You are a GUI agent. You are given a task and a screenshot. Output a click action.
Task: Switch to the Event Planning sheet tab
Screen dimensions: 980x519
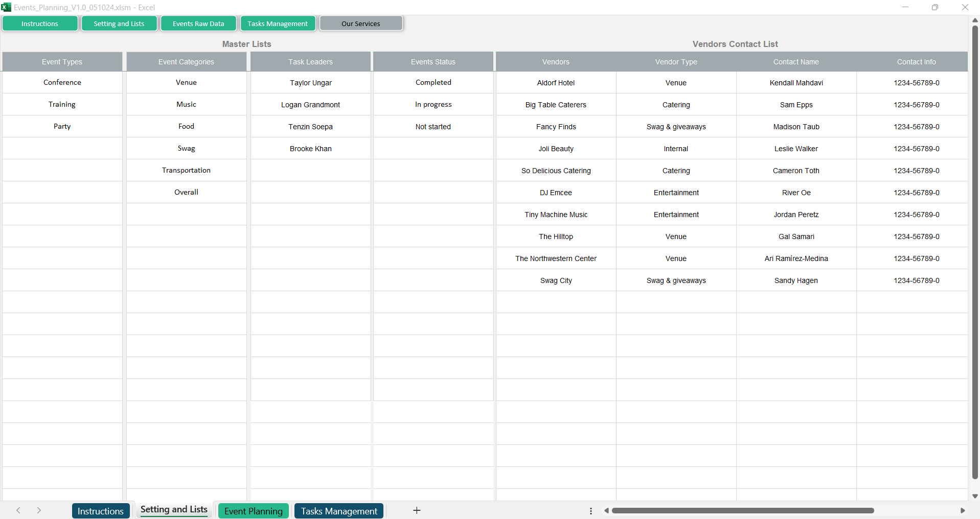254,511
